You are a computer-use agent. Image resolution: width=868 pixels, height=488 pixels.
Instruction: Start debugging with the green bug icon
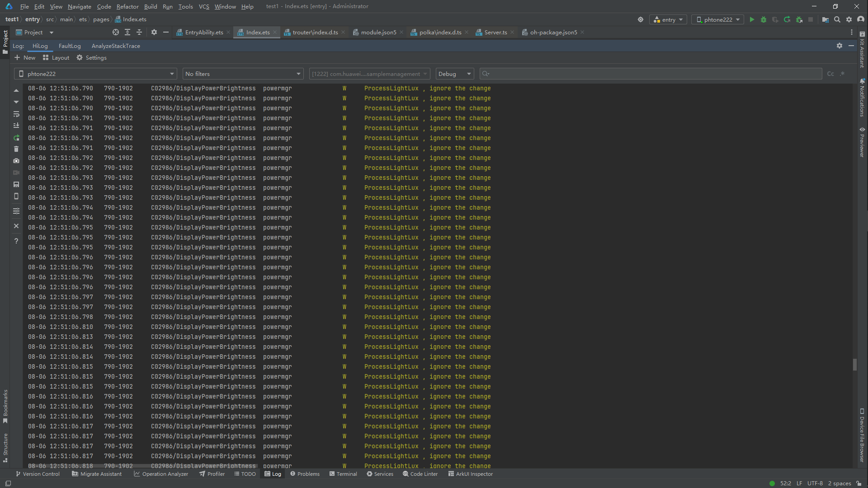pos(764,19)
